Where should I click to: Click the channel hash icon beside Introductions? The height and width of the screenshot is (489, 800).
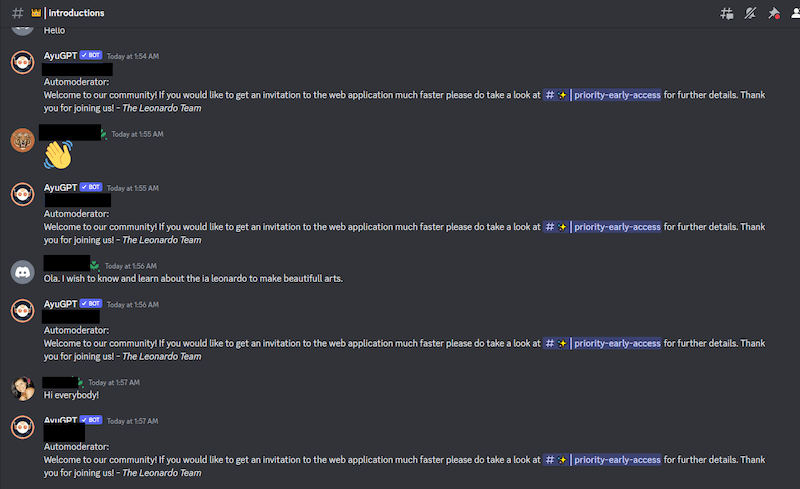pyautogui.click(x=17, y=13)
